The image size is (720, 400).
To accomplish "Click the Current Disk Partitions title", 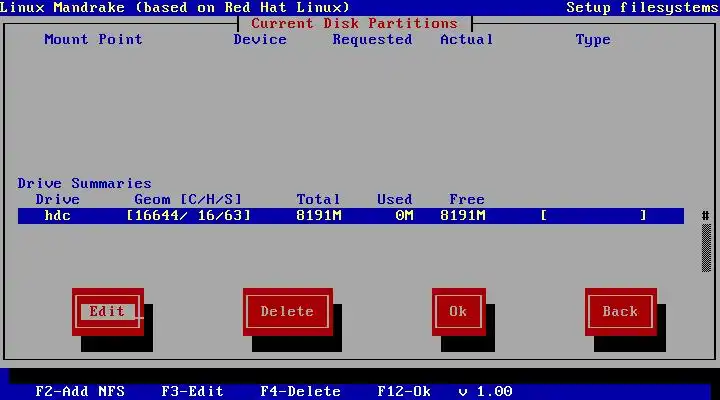I will click(354, 23).
